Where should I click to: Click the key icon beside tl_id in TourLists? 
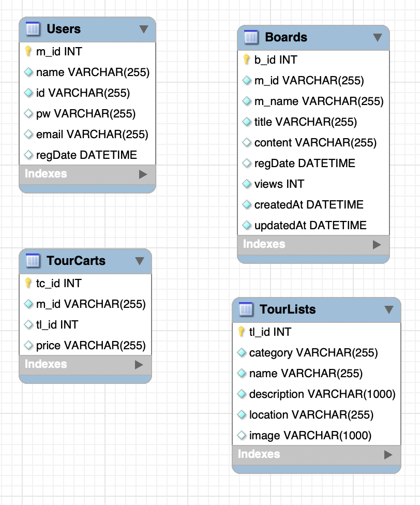coord(241,332)
